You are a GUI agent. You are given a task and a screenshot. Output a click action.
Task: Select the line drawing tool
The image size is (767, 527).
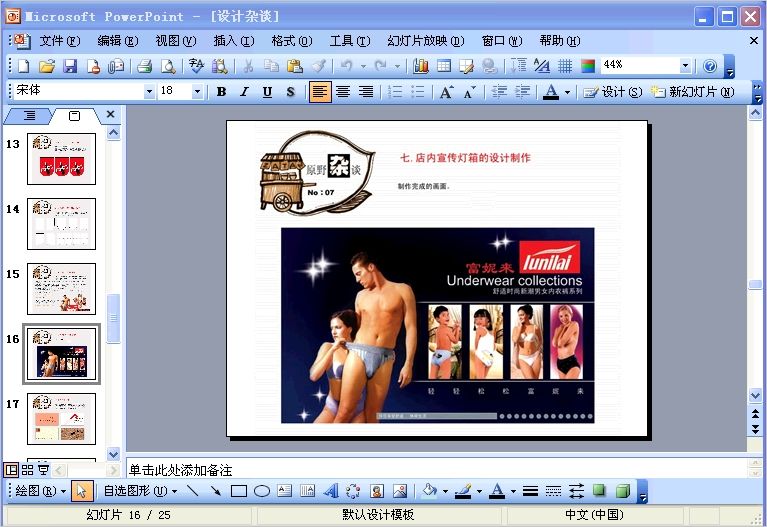tap(193, 490)
